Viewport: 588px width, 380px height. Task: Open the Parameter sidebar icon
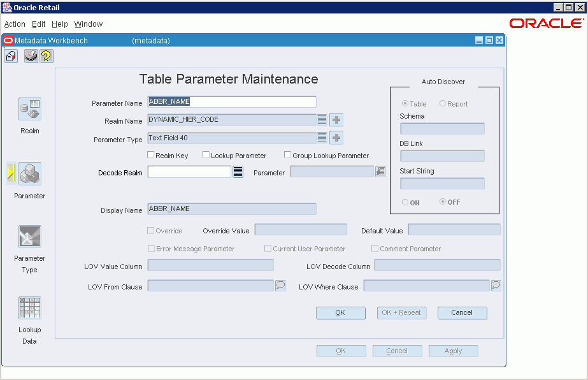tap(30, 173)
